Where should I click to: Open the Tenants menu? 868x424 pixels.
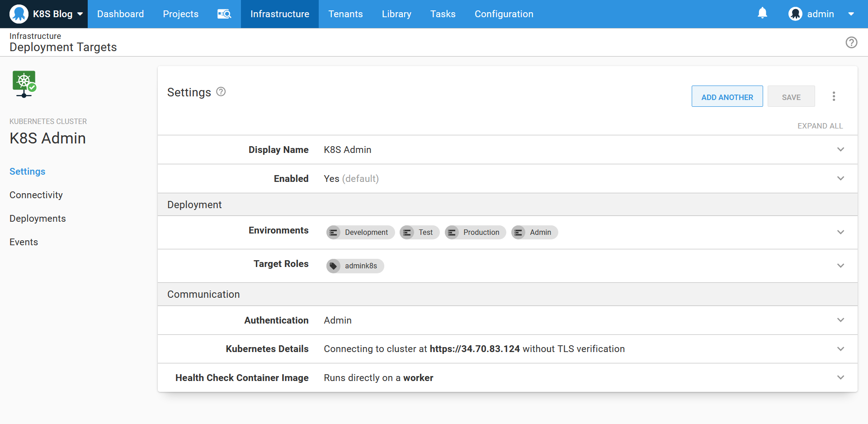(345, 14)
